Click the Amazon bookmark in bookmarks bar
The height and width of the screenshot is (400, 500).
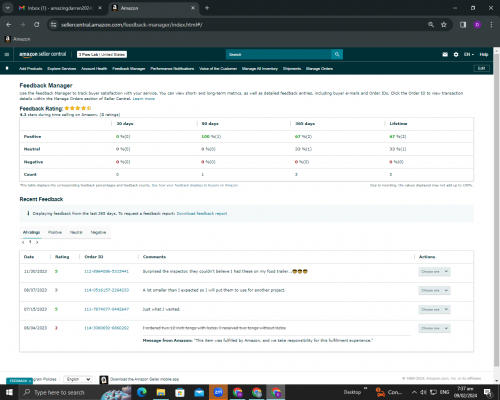[x=18, y=39]
